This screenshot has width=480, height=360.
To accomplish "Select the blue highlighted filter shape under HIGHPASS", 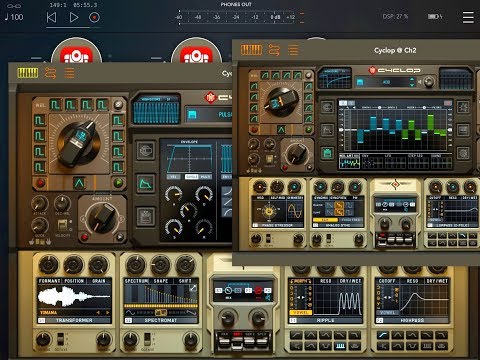I will [x=383, y=335].
